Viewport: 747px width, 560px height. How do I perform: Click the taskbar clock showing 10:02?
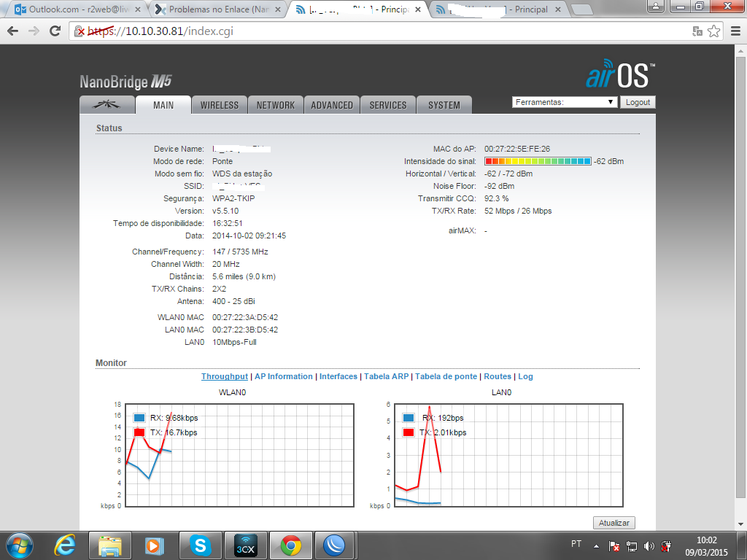coord(706,546)
